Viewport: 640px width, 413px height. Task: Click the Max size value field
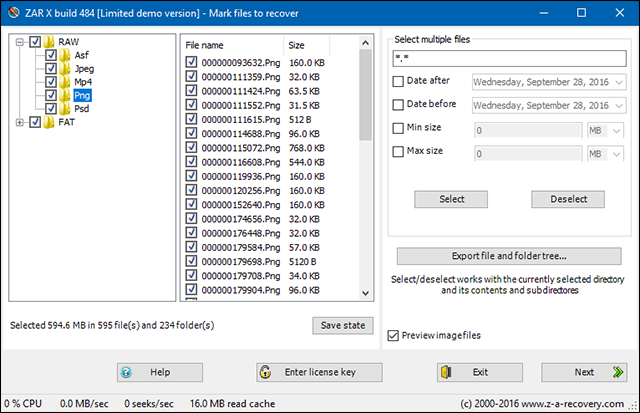point(528,154)
